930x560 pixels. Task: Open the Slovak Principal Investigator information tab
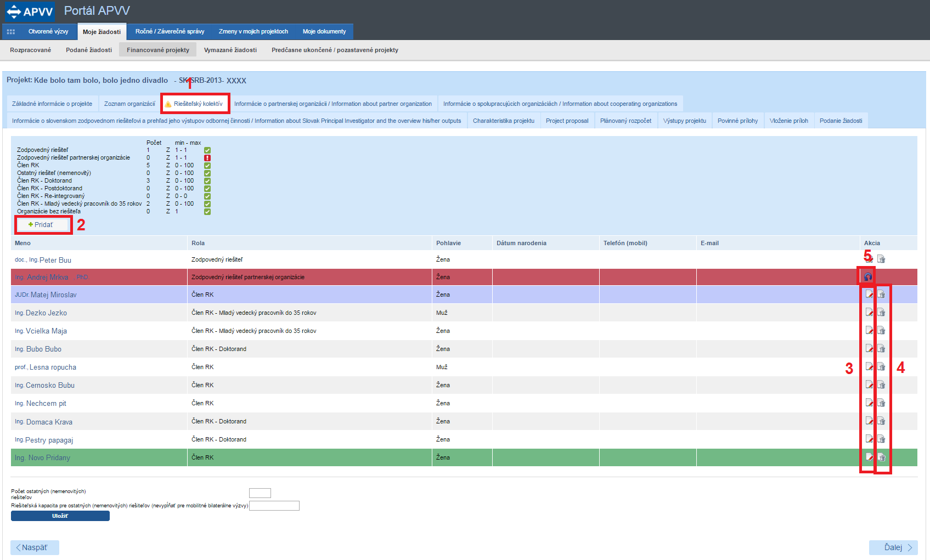(x=236, y=121)
